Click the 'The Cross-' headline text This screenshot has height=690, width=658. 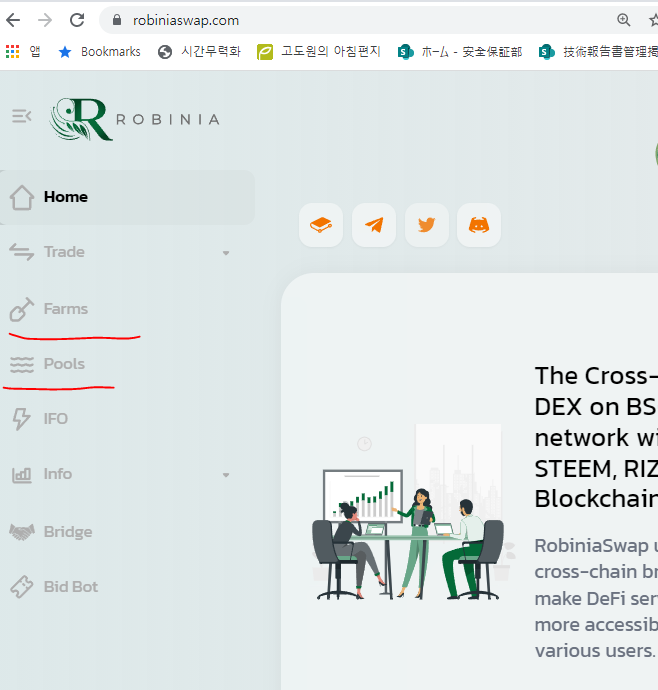tap(596, 376)
